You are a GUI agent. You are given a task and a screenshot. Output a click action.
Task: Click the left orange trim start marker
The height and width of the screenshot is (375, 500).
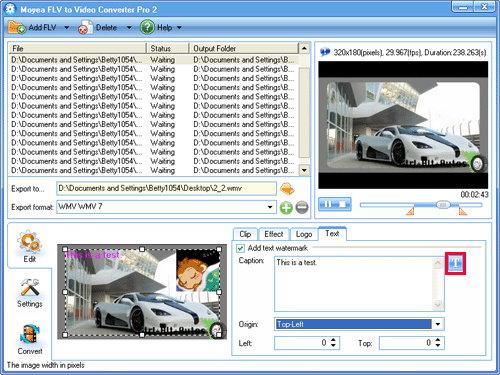(410, 211)
